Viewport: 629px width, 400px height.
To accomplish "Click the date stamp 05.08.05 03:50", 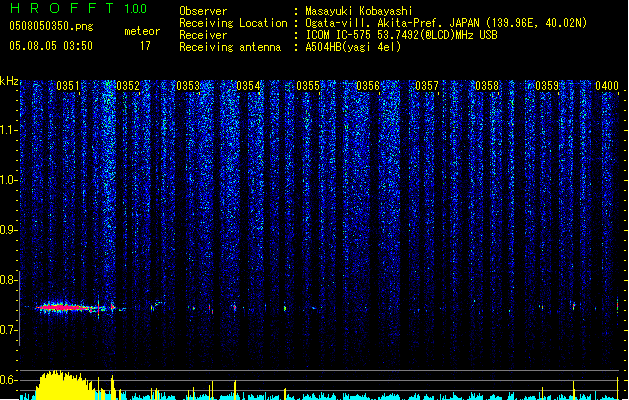I will tap(51, 46).
